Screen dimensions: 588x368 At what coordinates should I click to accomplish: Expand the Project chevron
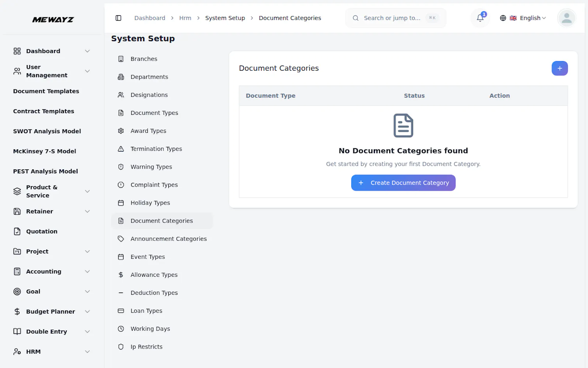[87, 251]
